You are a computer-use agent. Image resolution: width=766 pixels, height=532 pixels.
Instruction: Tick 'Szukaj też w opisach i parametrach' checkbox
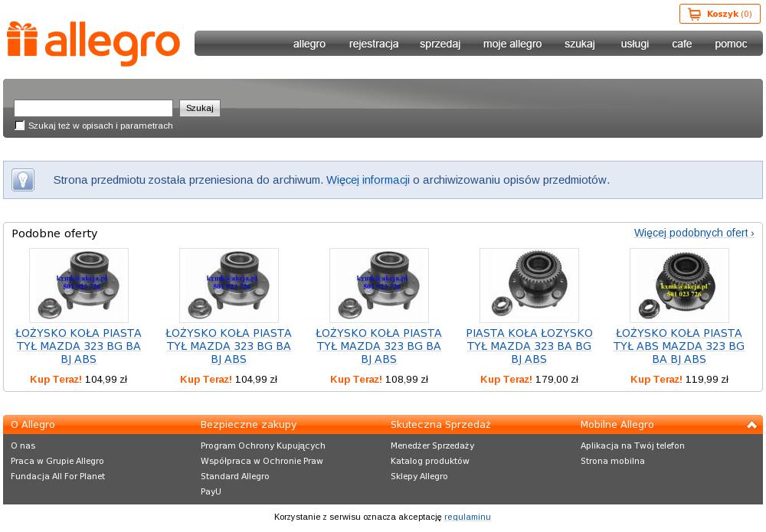[x=20, y=126]
